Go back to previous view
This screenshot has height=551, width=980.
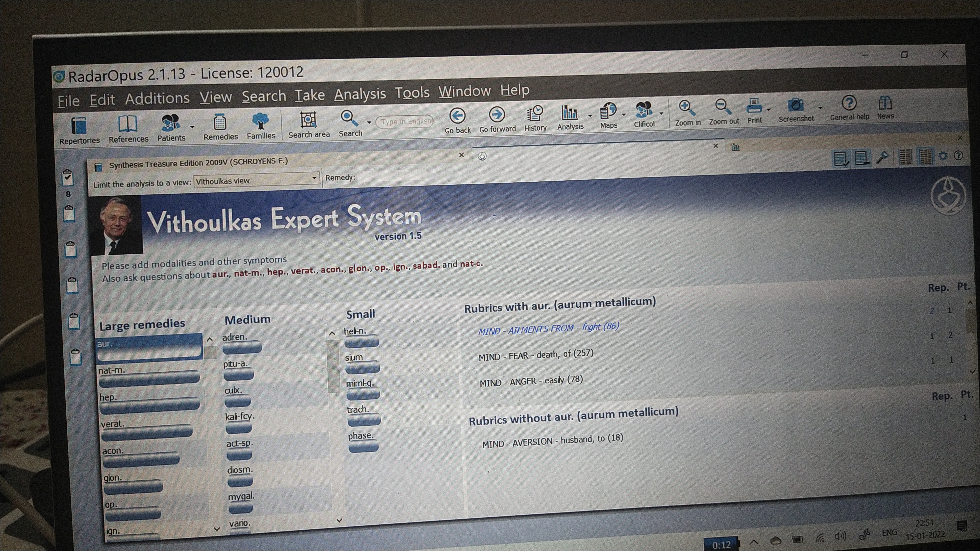click(x=458, y=121)
